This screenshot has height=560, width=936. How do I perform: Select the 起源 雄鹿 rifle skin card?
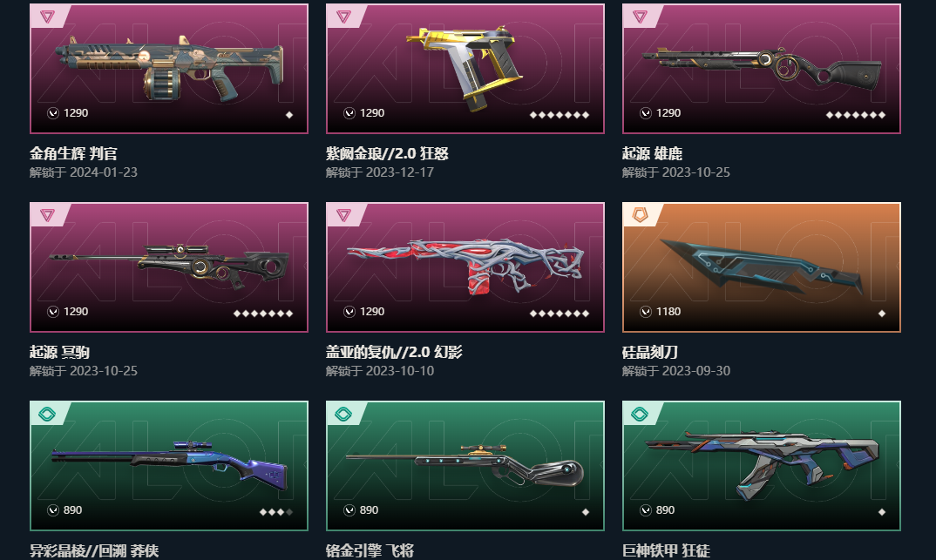[761, 69]
